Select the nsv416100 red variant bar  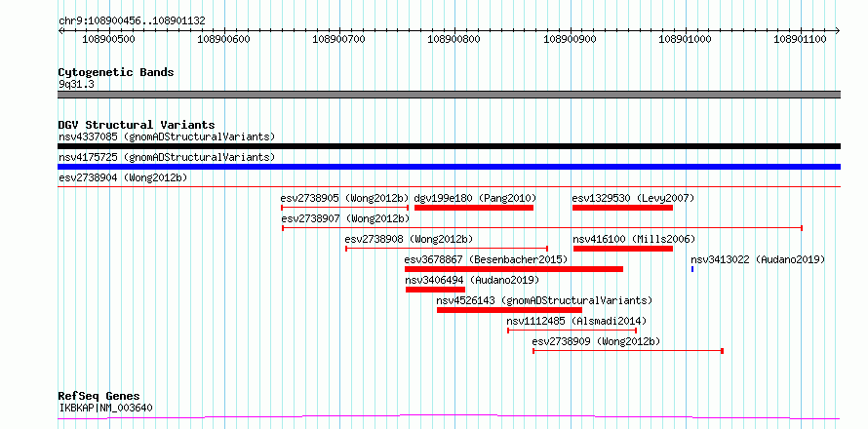coord(623,249)
